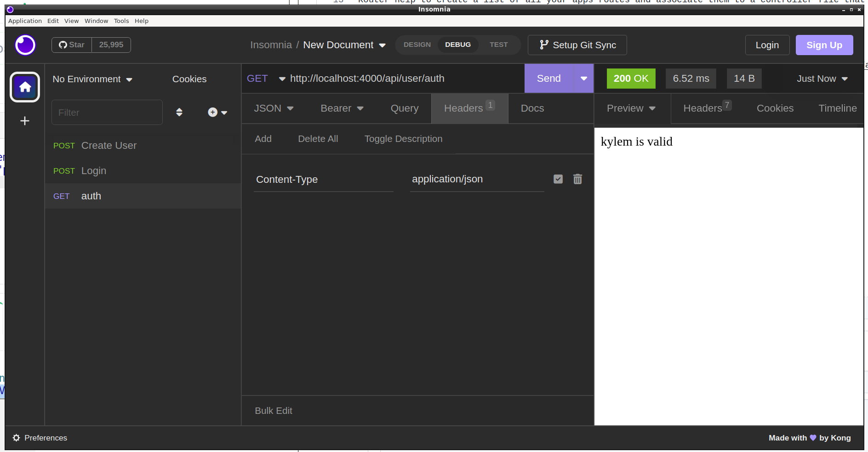868x452 pixels.
Task: Click the Insomnia logo above the sidebar
Action: (x=25, y=45)
